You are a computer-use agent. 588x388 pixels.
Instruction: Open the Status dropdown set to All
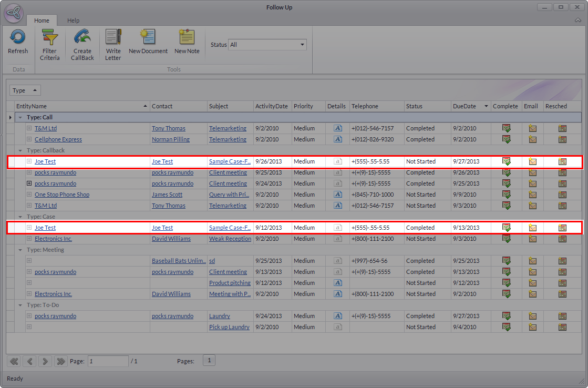tap(267, 45)
